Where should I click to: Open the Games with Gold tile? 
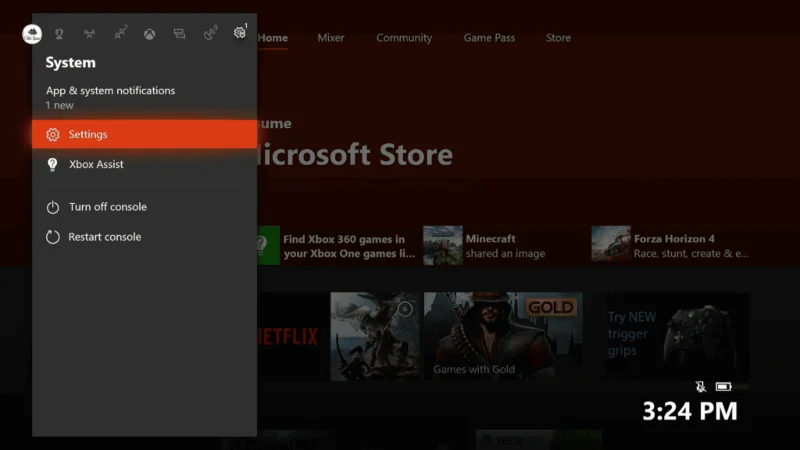click(503, 336)
